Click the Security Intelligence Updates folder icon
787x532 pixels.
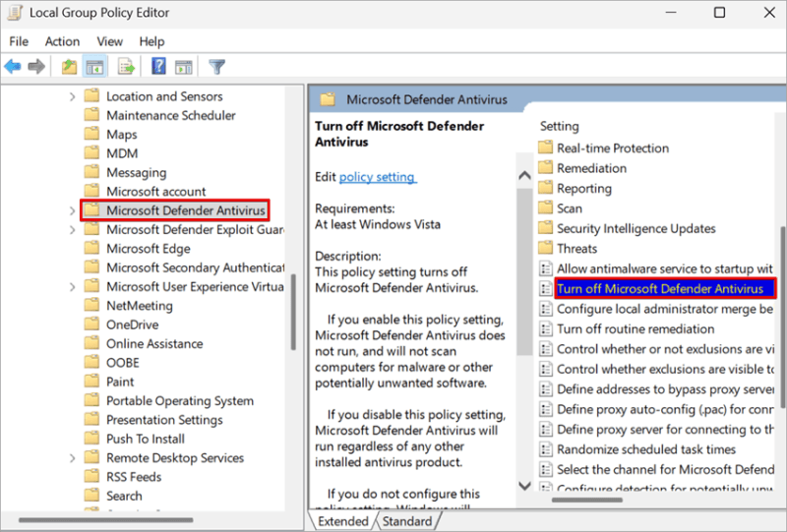click(x=545, y=228)
